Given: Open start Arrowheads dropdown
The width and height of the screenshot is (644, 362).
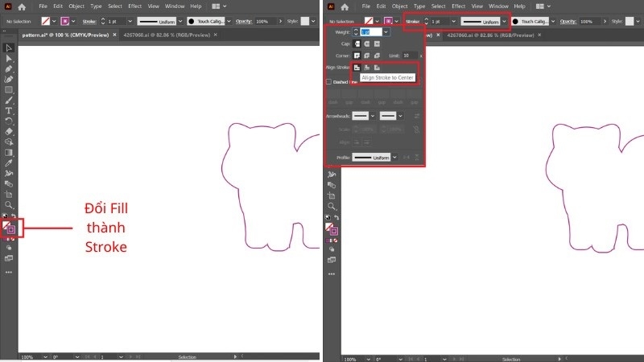Looking at the screenshot, I should pyautogui.click(x=373, y=116).
